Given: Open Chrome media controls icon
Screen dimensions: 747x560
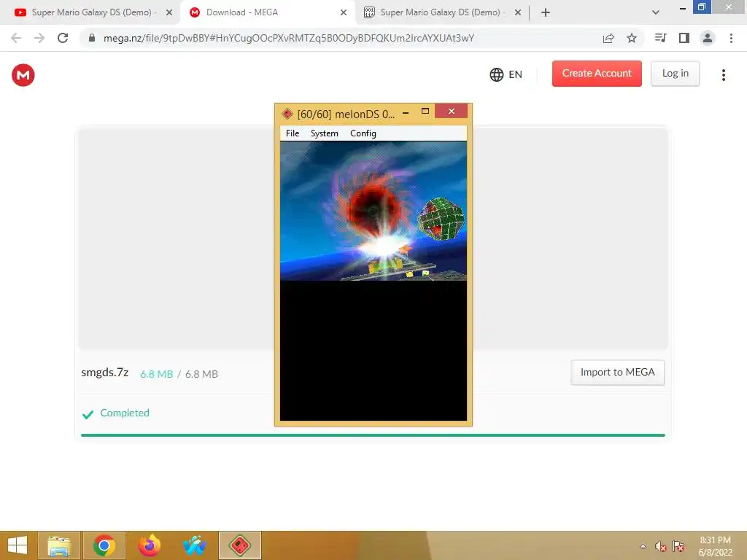Looking at the screenshot, I should pyautogui.click(x=660, y=38).
